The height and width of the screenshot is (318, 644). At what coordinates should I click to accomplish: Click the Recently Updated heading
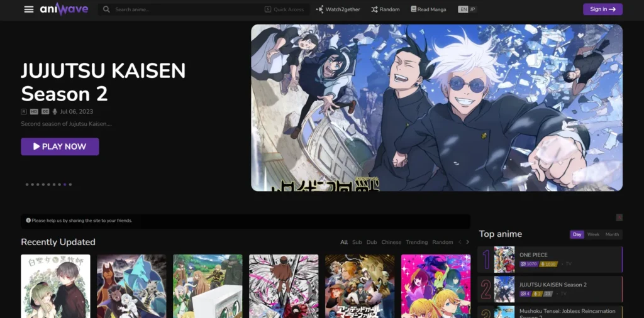tap(58, 242)
